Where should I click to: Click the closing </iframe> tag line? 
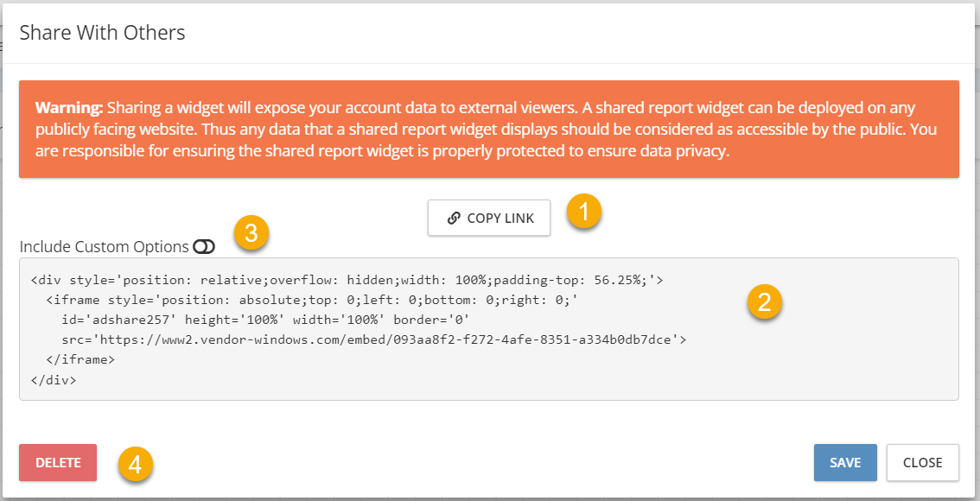click(x=80, y=360)
